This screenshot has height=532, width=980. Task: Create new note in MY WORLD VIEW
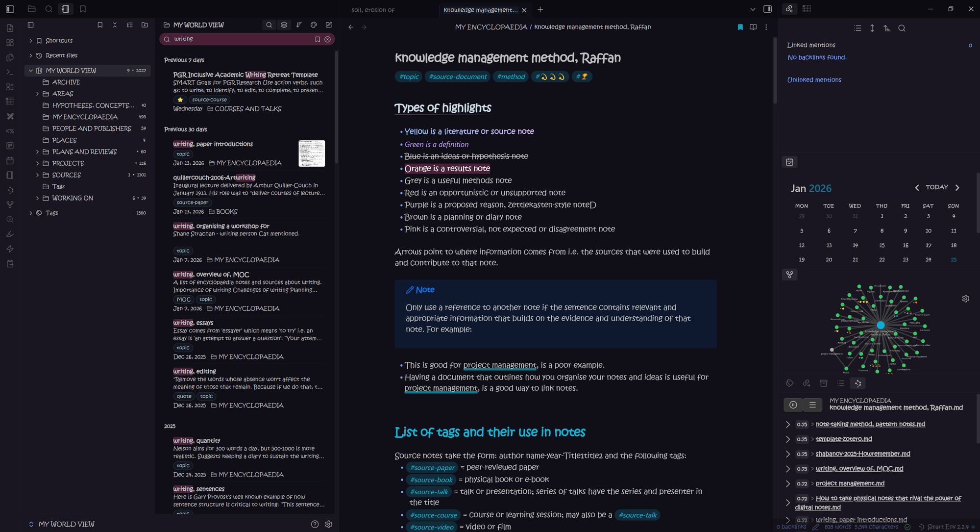tap(329, 25)
